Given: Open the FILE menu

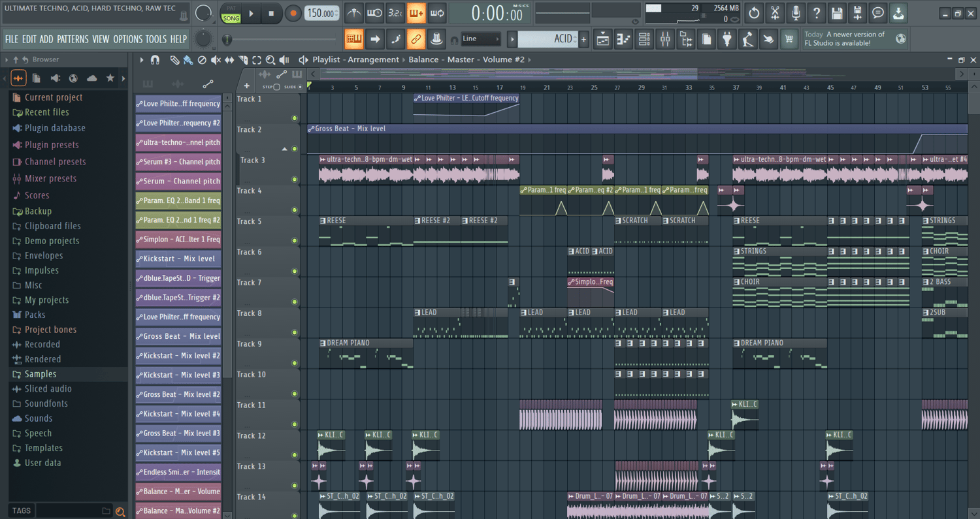Looking at the screenshot, I should coord(12,39).
